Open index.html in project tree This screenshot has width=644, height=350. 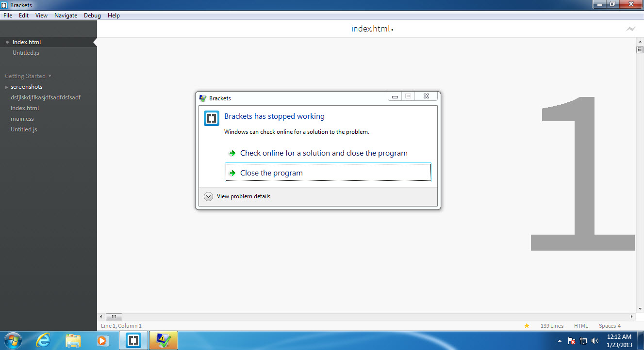pyautogui.click(x=25, y=108)
